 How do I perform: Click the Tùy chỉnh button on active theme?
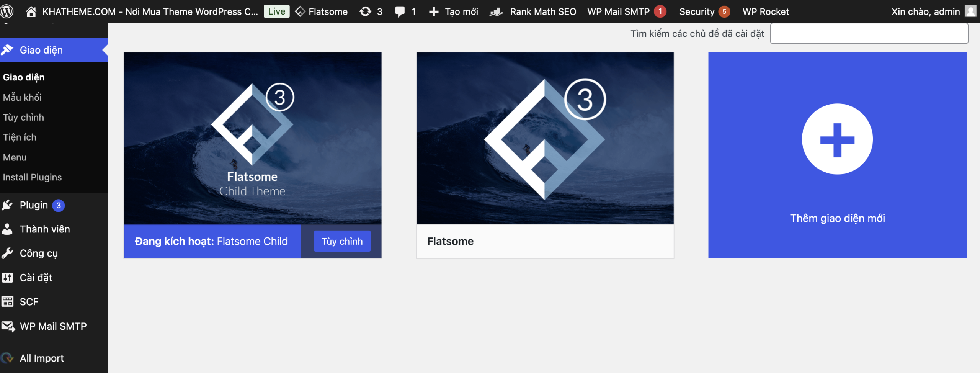(x=342, y=241)
